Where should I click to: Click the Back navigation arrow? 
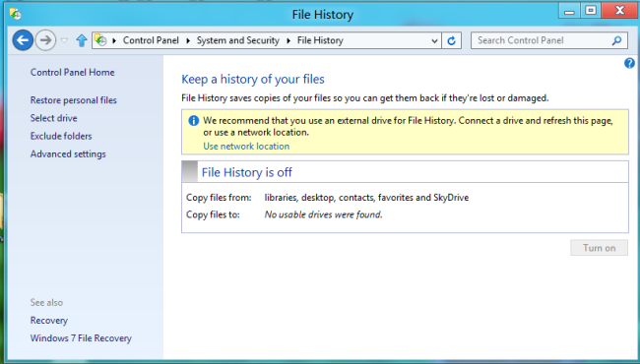pos(23,40)
